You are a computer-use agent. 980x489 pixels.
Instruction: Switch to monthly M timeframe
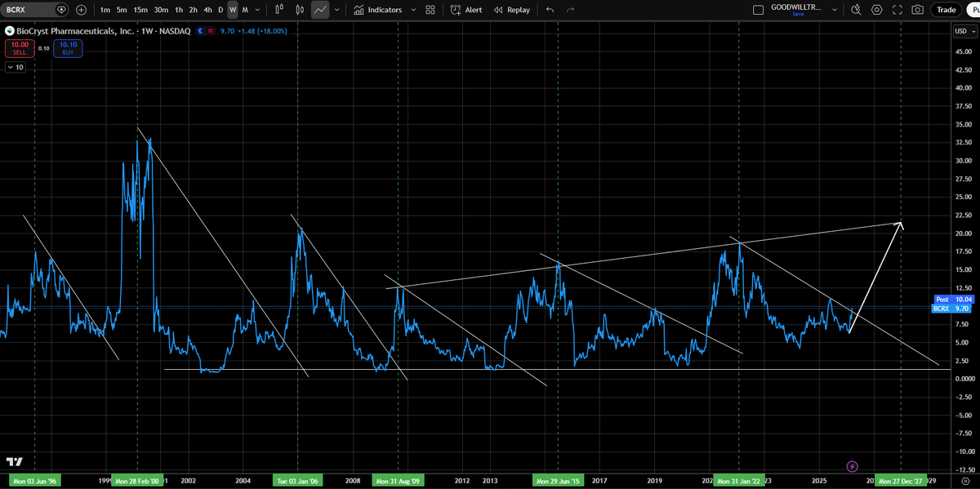click(x=245, y=10)
